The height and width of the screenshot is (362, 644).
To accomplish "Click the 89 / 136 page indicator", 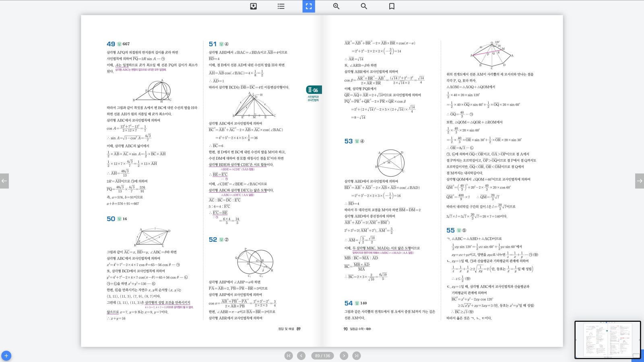I will tap(322, 356).
